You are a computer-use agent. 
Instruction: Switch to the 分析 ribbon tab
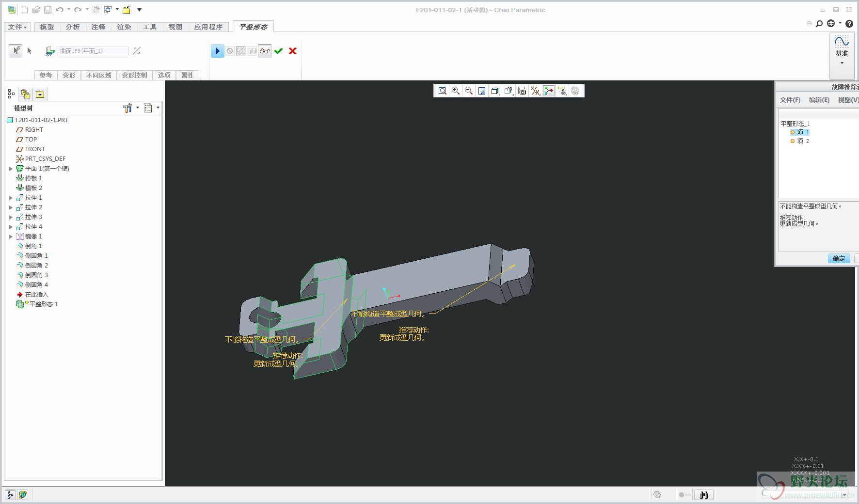pyautogui.click(x=73, y=27)
